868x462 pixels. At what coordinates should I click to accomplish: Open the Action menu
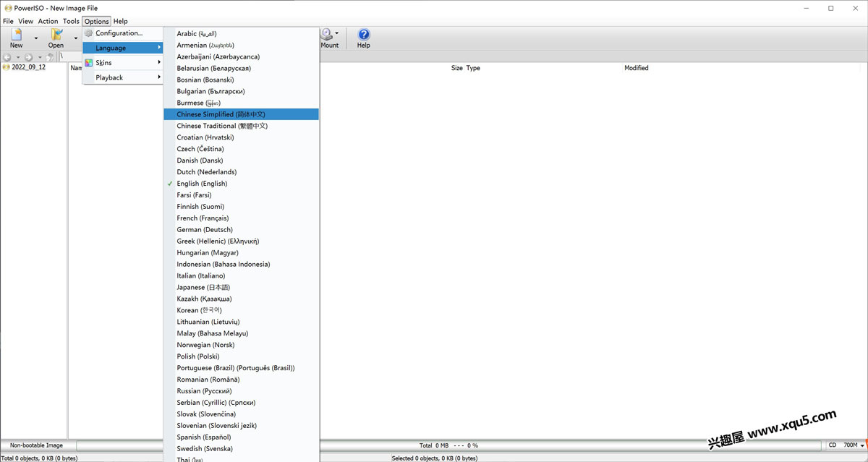(48, 21)
